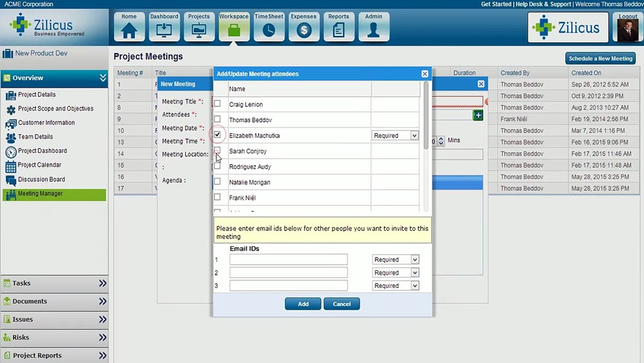This screenshot has width=644, height=363.
Task: Expand the Project Reports sidebar section
Action: click(x=103, y=355)
